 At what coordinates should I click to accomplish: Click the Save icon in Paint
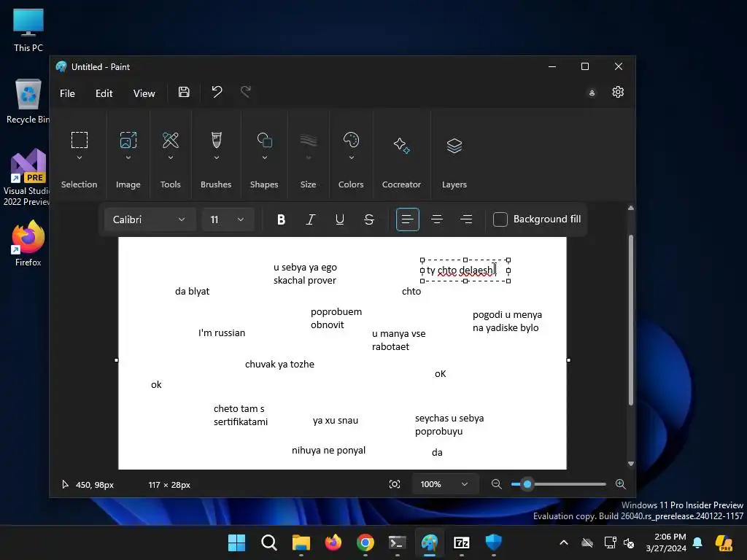coord(184,92)
